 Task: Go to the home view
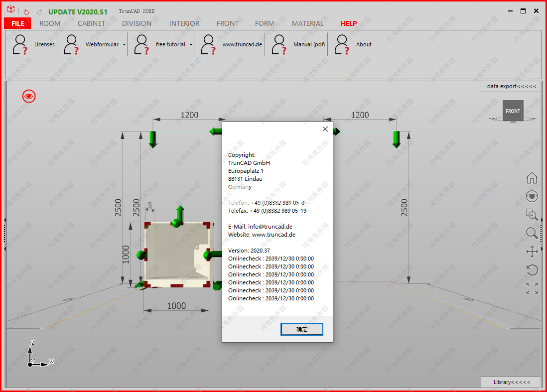pos(532,178)
